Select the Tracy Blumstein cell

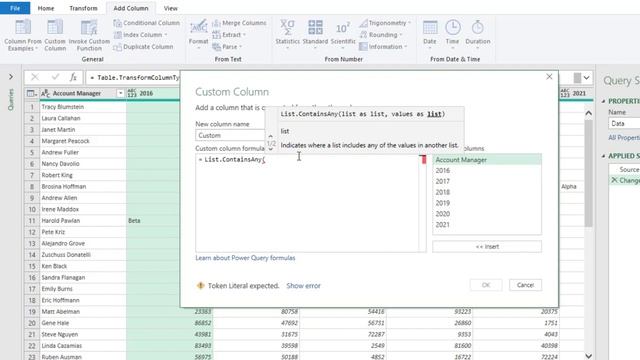82,107
